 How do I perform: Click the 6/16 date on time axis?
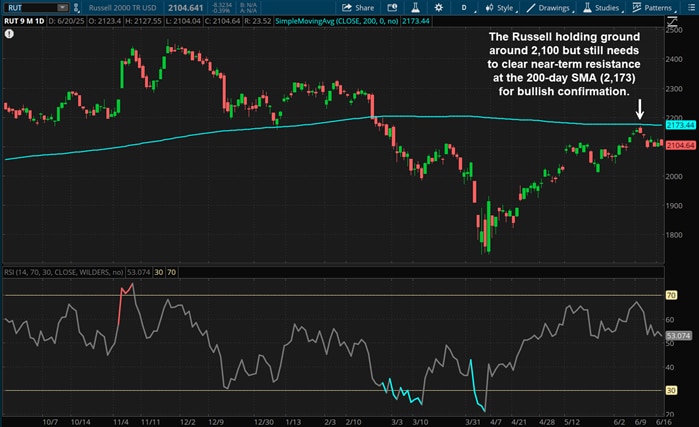point(663,422)
